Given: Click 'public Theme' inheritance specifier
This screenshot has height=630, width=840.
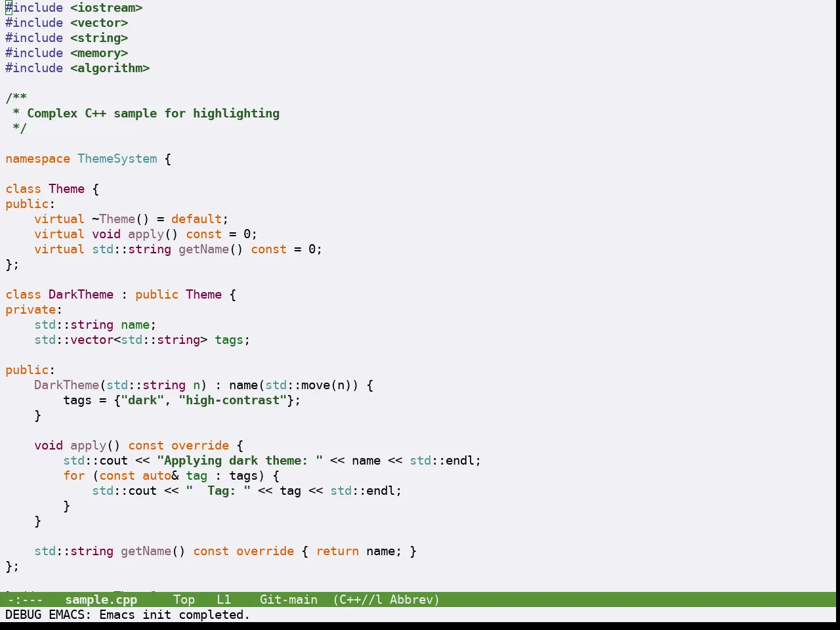Looking at the screenshot, I should click(178, 295).
